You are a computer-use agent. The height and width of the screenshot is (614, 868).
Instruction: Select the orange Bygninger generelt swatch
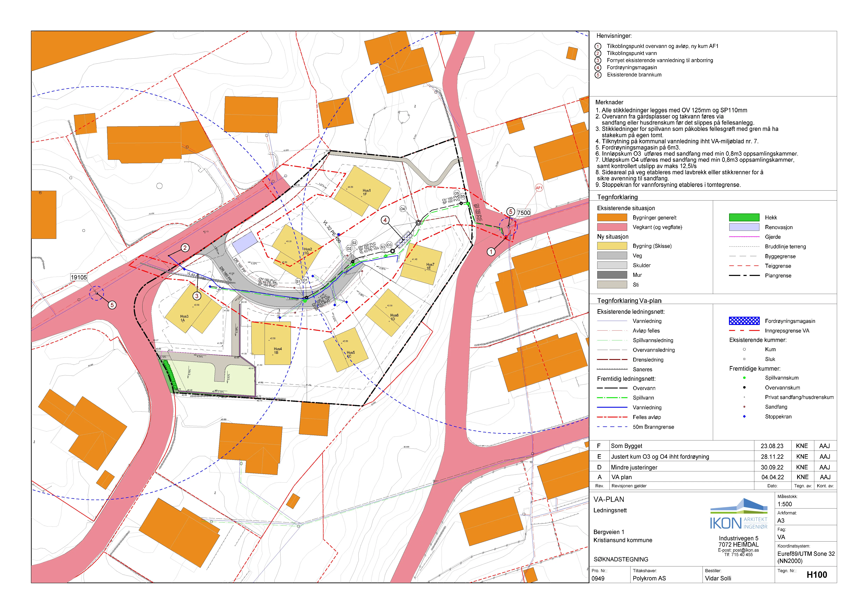pos(612,217)
